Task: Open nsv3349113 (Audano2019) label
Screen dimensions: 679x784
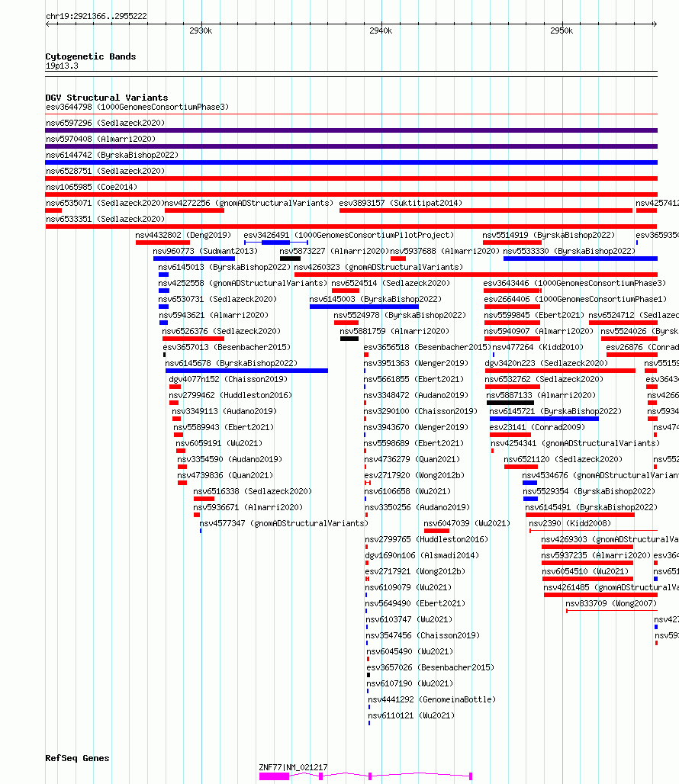Action: click(224, 411)
